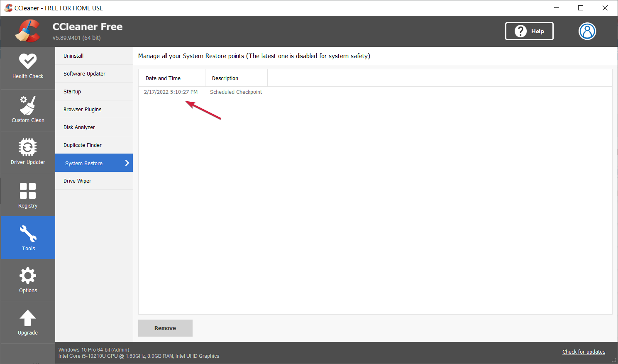Screen dimensions: 618x364
Task: Open the Health Check section
Action: (28, 68)
